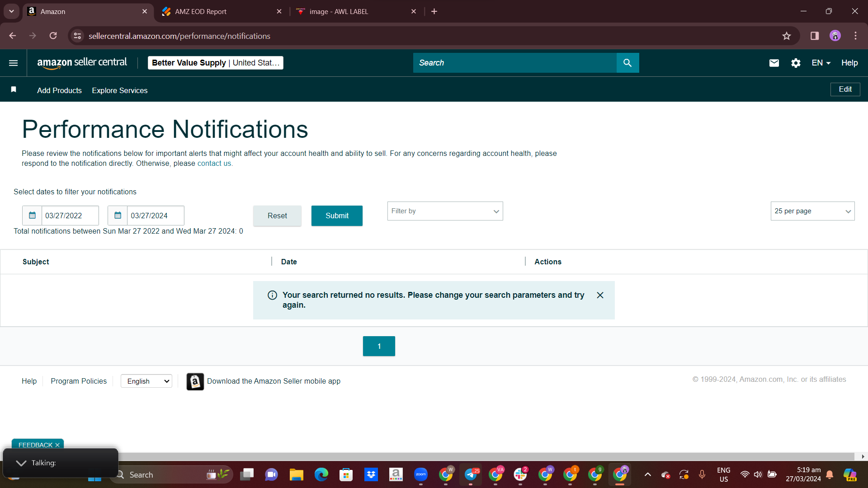
Task: Open the Amazon app in the taskbar
Action: pyautogui.click(x=396, y=475)
